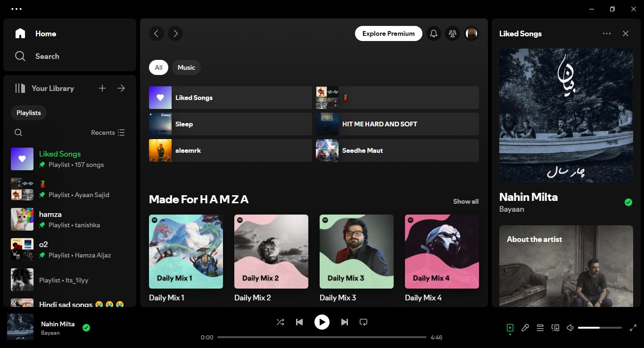Viewport: 644px width, 348px height.
Task: Open the aleemrk shortcut tile
Action: [x=231, y=150]
